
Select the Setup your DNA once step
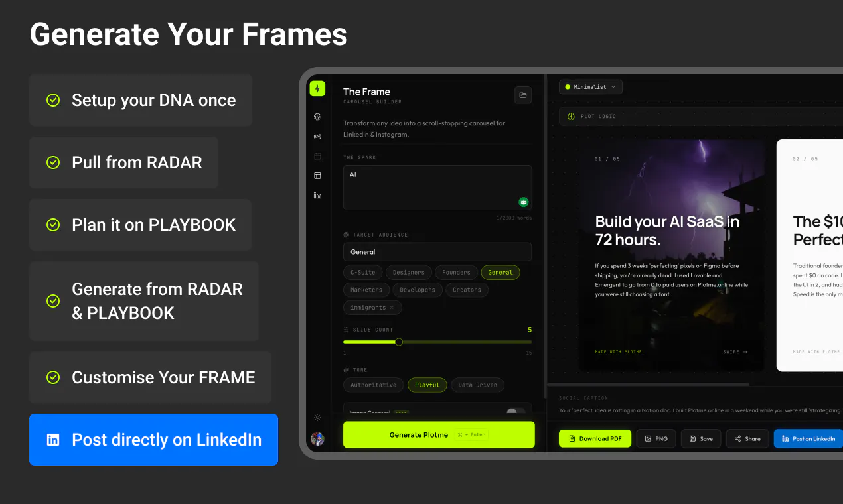point(141,100)
